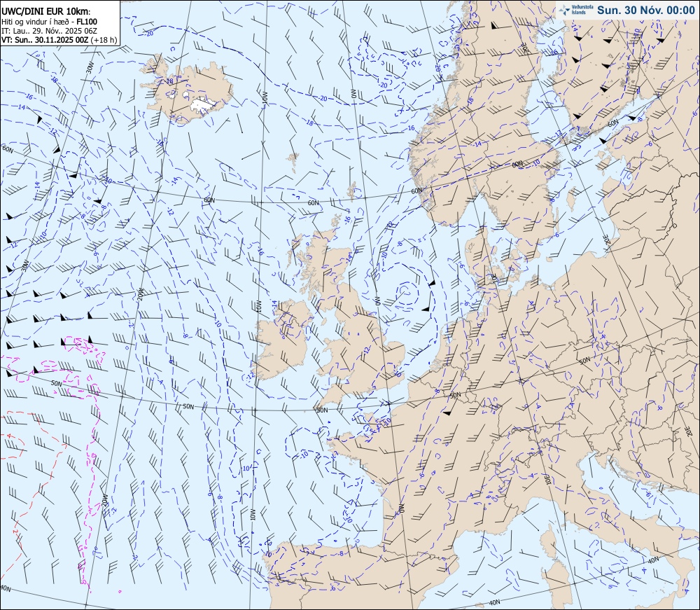This screenshot has height=610, width=700.
Task: Click the Vedurstofa Islands logo
Action: 576,10
